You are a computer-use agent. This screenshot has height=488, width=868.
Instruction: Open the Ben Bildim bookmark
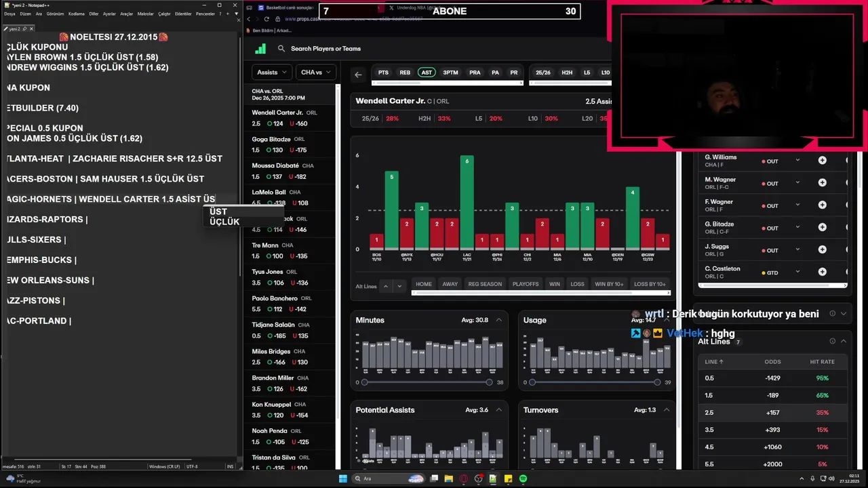click(269, 30)
